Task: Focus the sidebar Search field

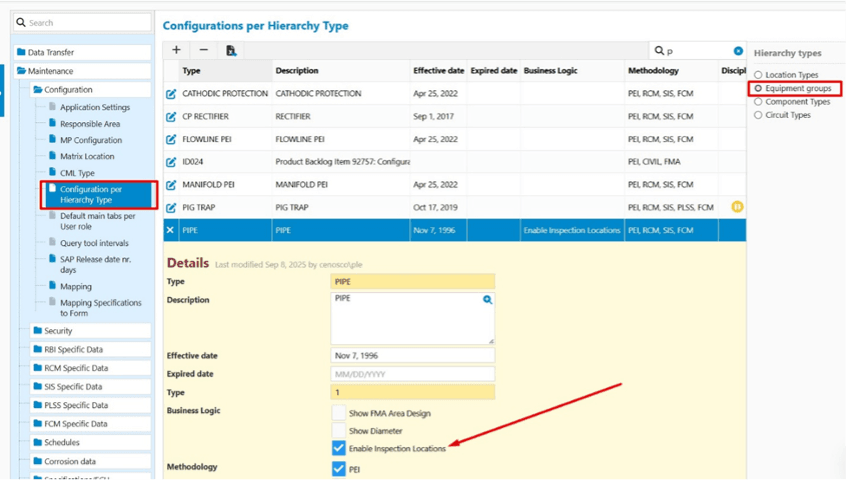Action: point(82,22)
